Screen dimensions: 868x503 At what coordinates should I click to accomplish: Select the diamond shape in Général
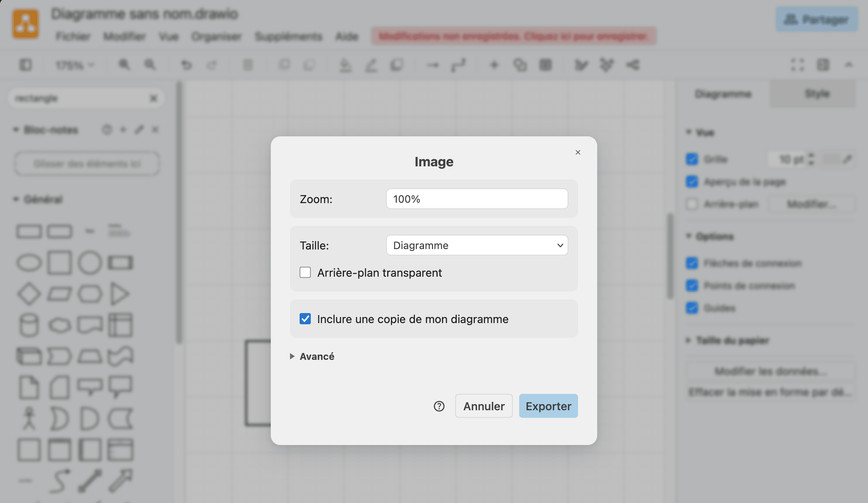coord(29,294)
